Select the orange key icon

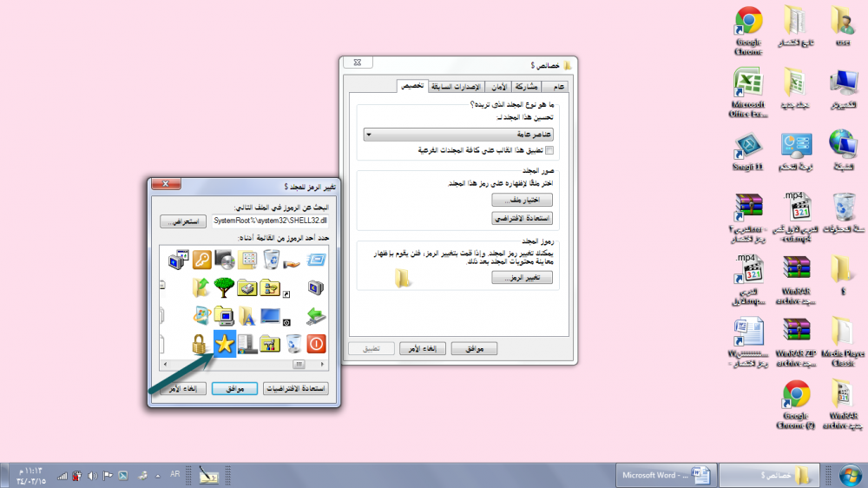[201, 259]
